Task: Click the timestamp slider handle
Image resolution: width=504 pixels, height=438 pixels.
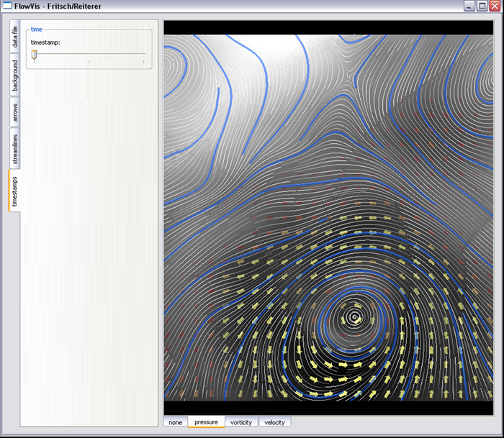Action: [x=34, y=55]
